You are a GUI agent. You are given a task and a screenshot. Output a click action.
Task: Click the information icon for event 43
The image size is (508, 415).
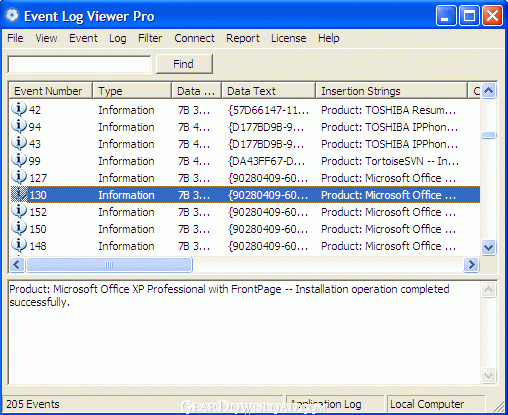[19, 143]
